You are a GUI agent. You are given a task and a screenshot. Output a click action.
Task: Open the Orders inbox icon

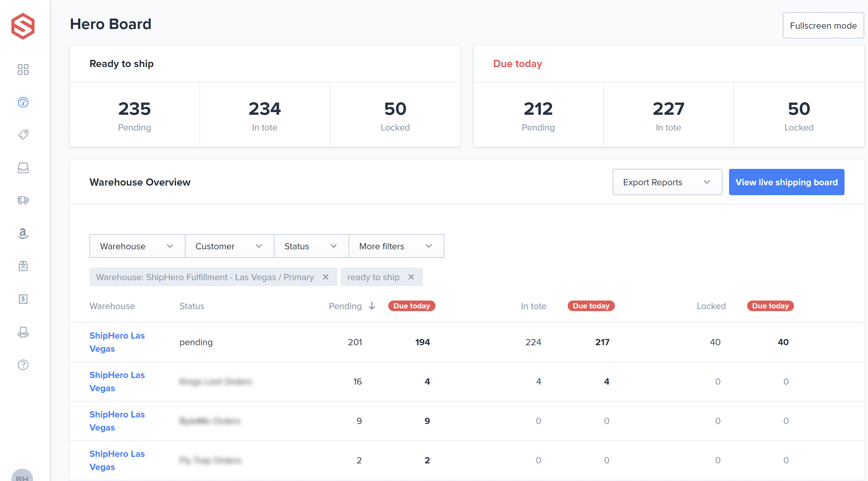(x=23, y=168)
